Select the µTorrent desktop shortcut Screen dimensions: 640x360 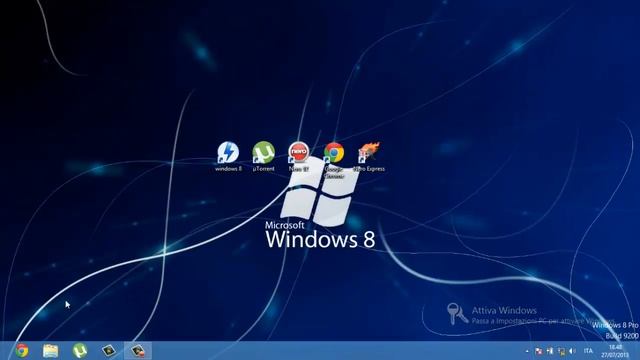point(263,156)
